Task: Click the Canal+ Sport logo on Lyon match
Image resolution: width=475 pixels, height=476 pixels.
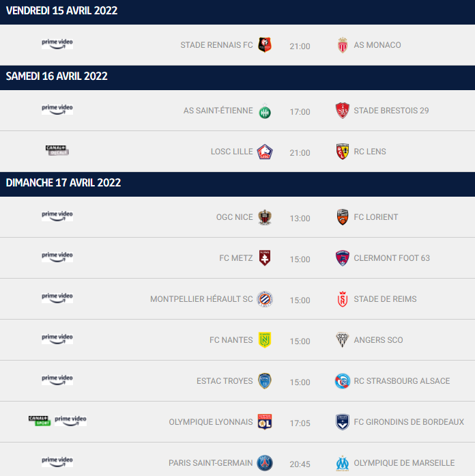Action: (x=40, y=421)
